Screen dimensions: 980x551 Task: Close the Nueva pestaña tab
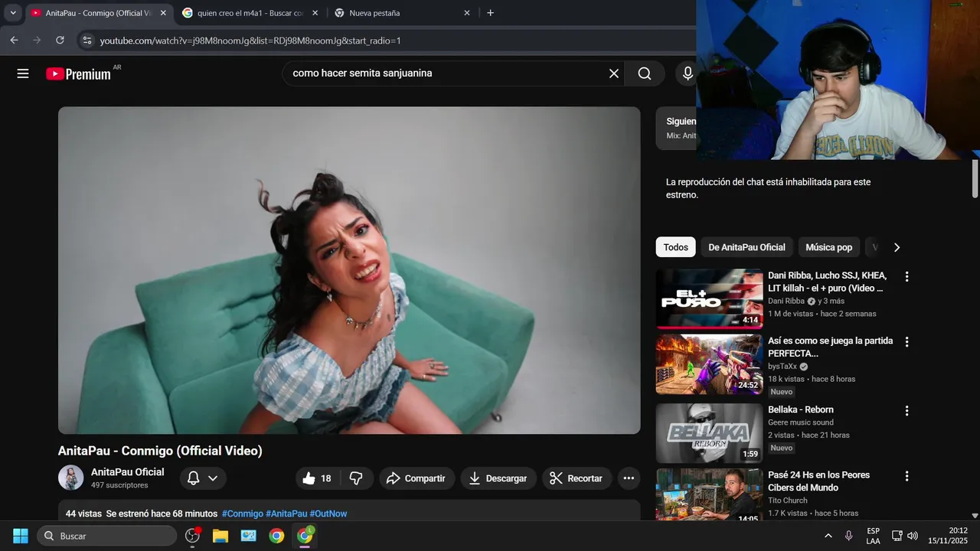point(467,13)
